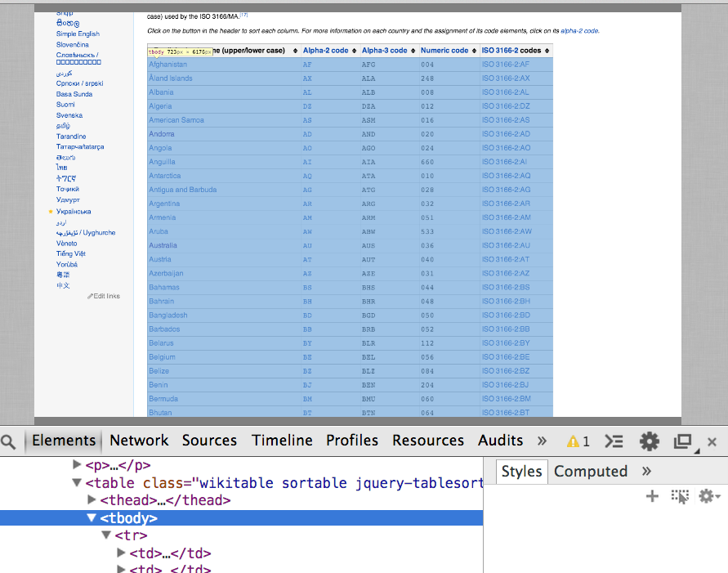Open the Svenska language link
The width and height of the screenshot is (728, 573).
pyautogui.click(x=69, y=115)
